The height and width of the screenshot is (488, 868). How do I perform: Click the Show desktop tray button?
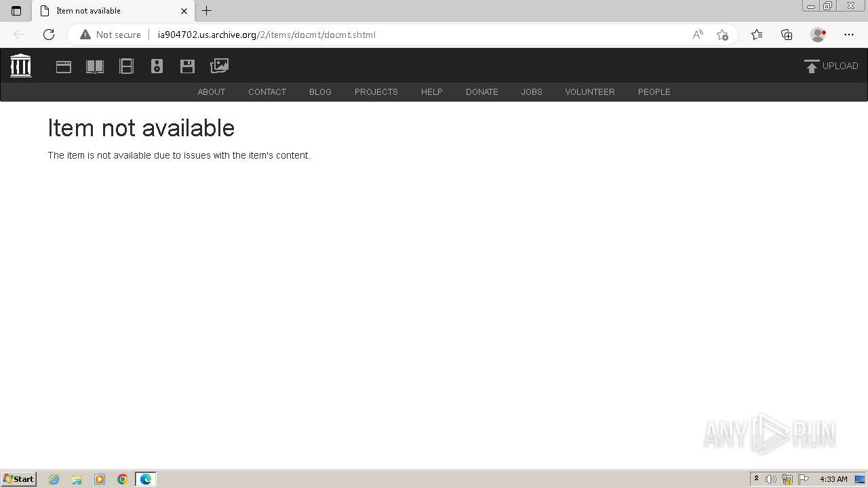(861, 479)
